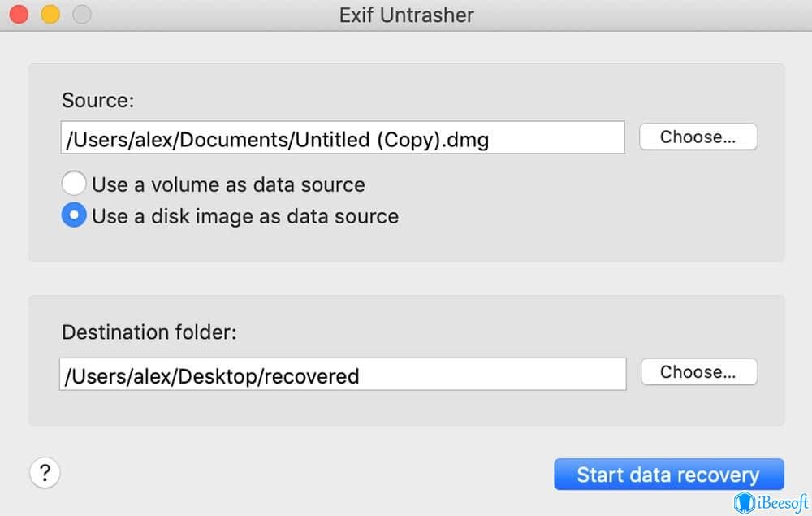This screenshot has height=516, width=812.
Task: Click into the Destination folder path field
Action: point(341,375)
